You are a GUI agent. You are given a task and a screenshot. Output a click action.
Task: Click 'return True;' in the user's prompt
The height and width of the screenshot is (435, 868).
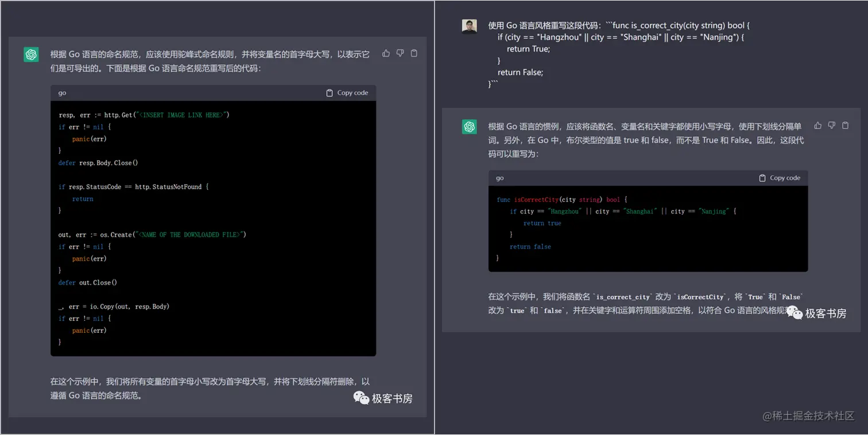tap(528, 49)
